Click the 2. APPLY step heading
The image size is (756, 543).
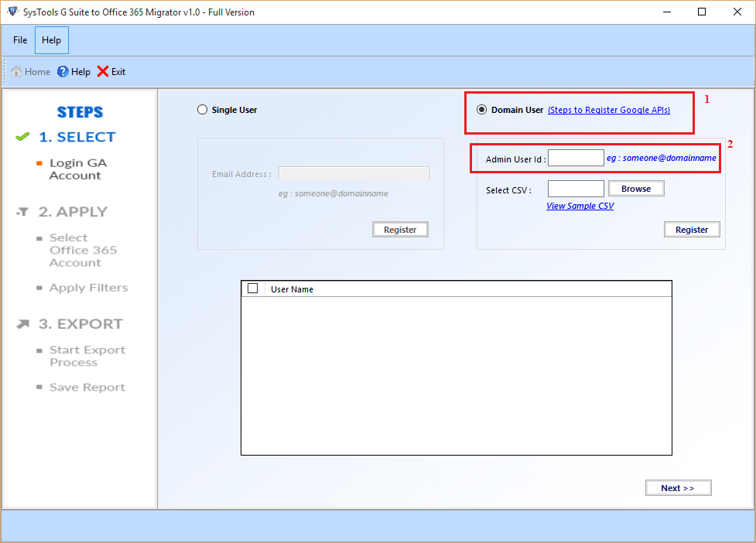point(73,211)
